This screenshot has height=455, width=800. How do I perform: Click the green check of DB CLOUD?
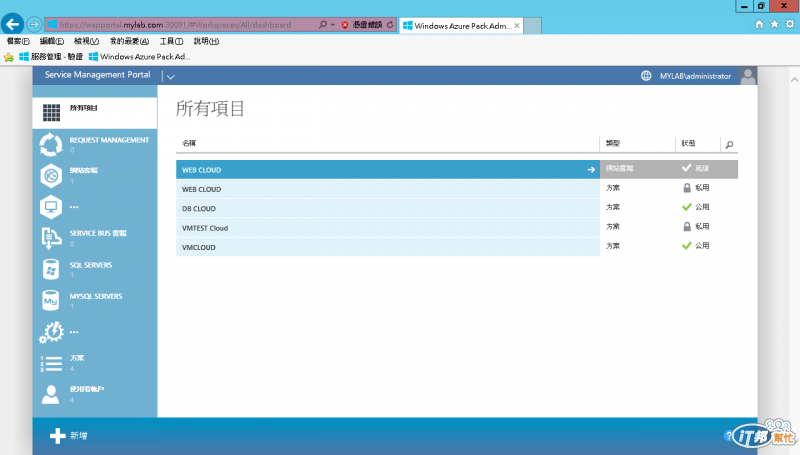coord(687,207)
